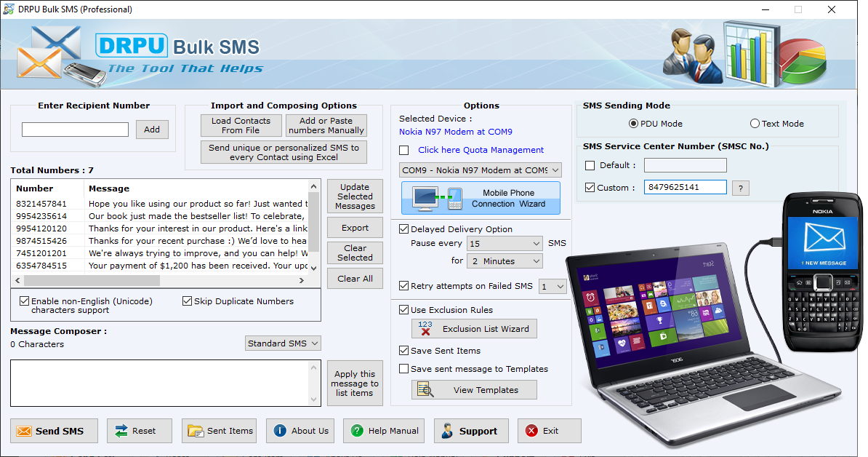Image resolution: width=868 pixels, height=457 pixels.
Task: Open the COM9 device selection dropdown
Action: tap(481, 170)
